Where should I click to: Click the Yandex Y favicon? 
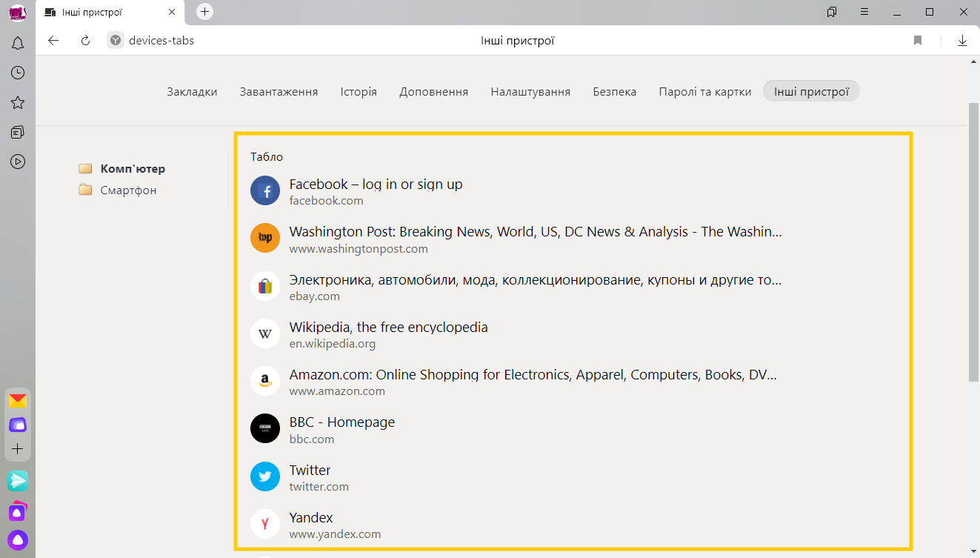(265, 524)
